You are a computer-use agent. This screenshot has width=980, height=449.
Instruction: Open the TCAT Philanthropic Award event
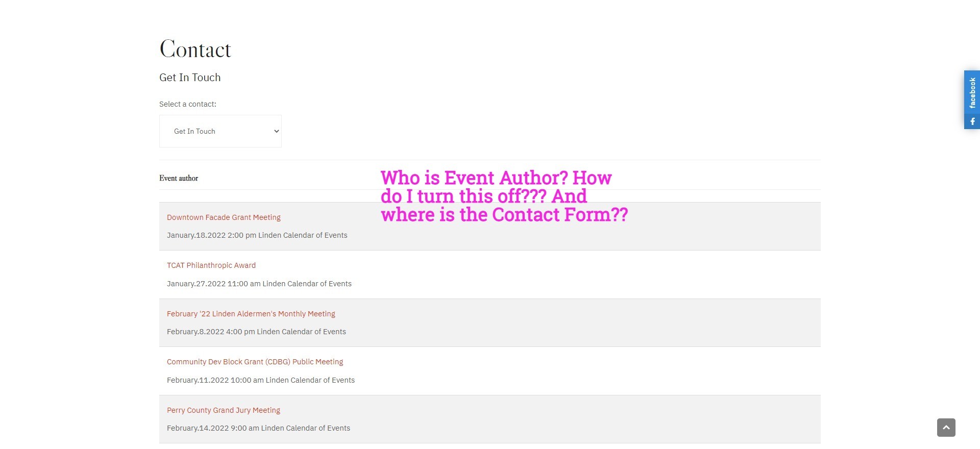[211, 265]
